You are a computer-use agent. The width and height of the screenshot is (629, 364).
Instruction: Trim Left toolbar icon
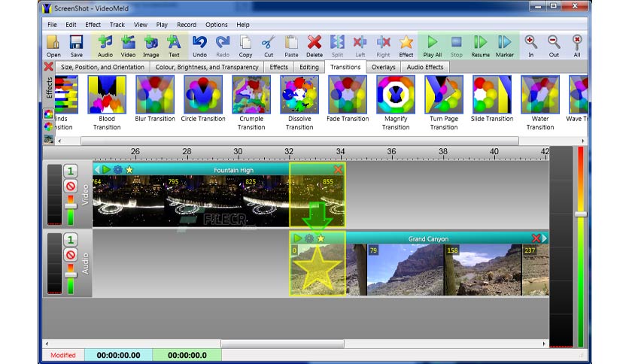pos(360,46)
